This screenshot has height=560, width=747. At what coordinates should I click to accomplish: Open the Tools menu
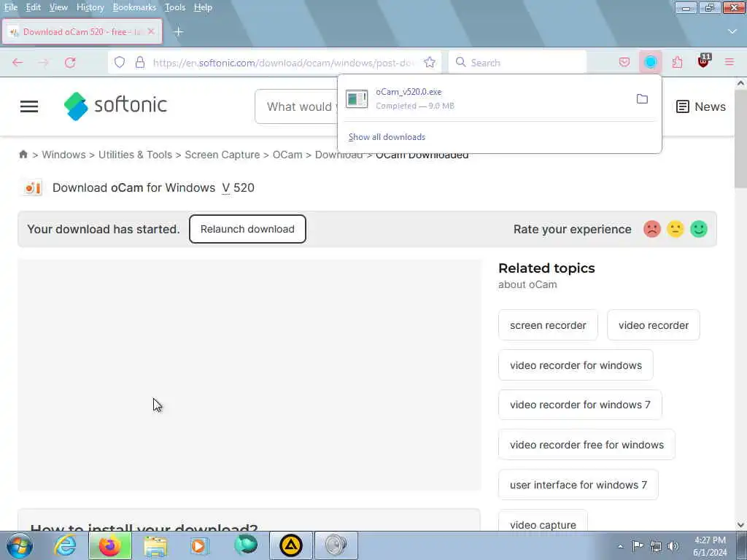click(175, 7)
